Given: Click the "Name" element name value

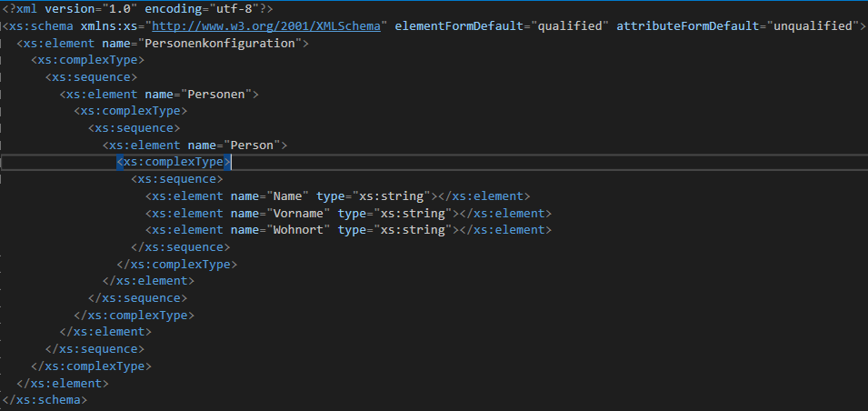Looking at the screenshot, I should [287, 195].
